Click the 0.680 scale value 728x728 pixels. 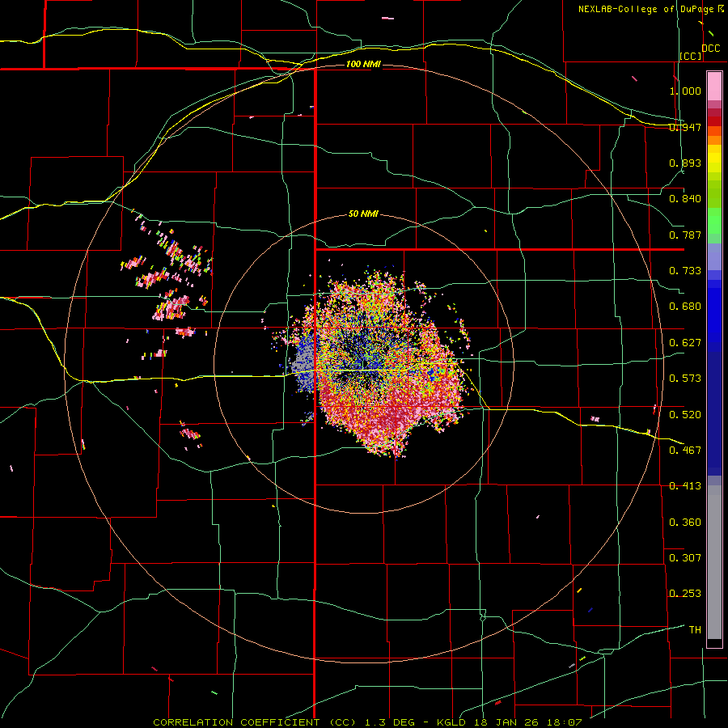click(685, 307)
